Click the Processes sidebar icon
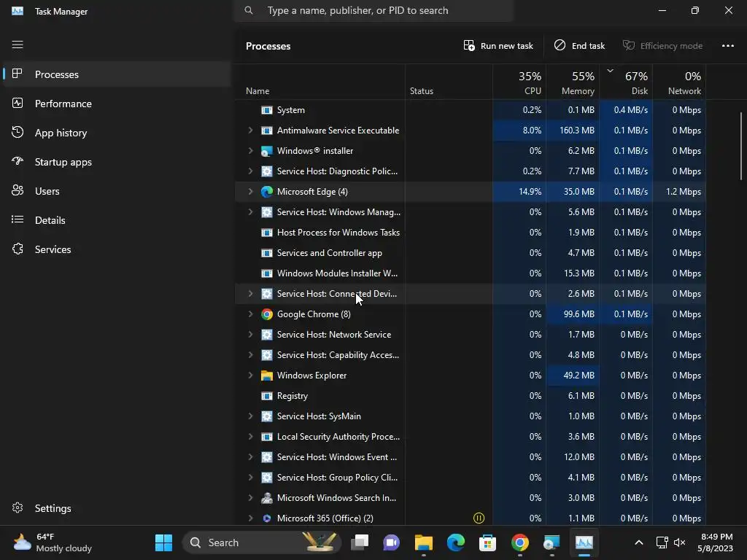 point(18,74)
